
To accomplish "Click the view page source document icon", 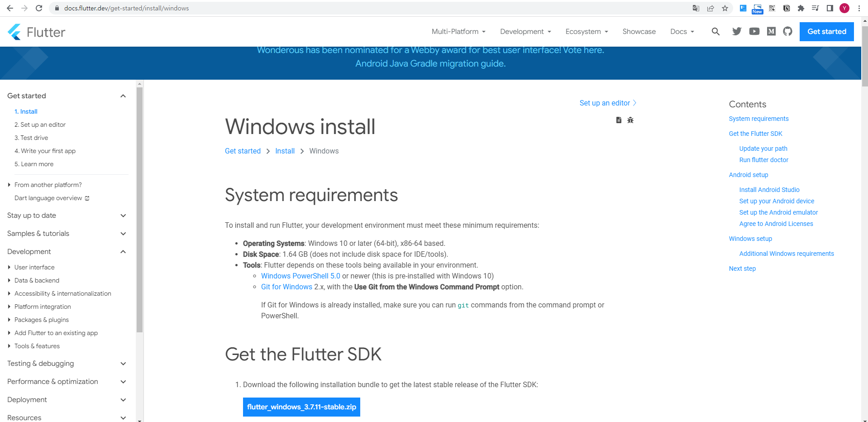I will tap(619, 120).
